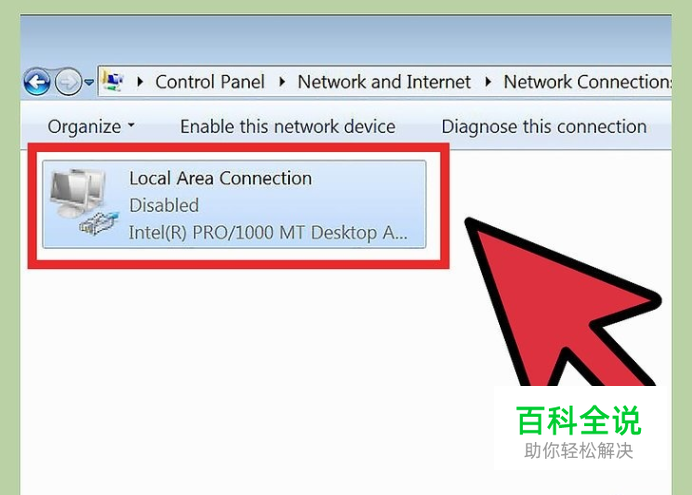Click the green 百科全说 logo

pos(579,420)
